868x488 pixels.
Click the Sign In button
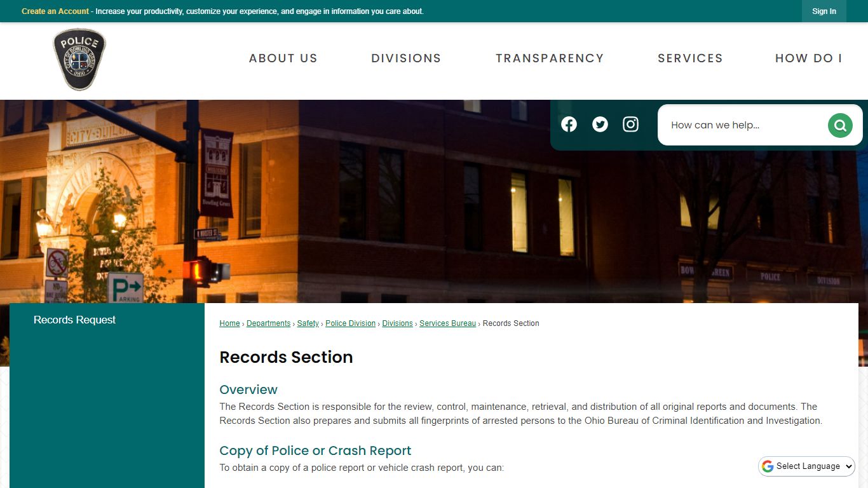coord(824,11)
